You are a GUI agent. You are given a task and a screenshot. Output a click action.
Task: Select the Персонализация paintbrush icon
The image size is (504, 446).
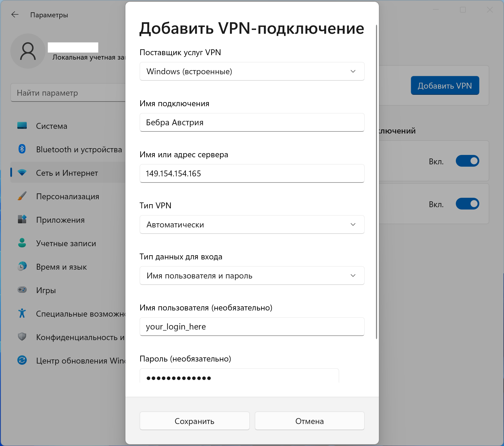coord(22,196)
